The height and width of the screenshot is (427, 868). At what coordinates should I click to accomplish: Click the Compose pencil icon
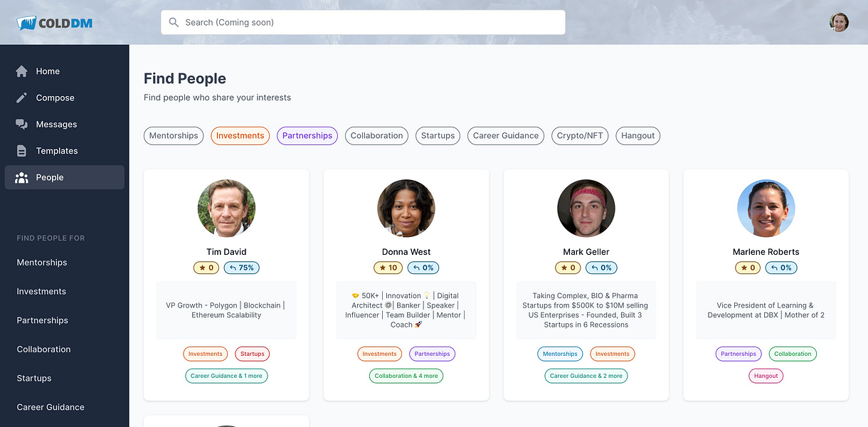point(21,97)
